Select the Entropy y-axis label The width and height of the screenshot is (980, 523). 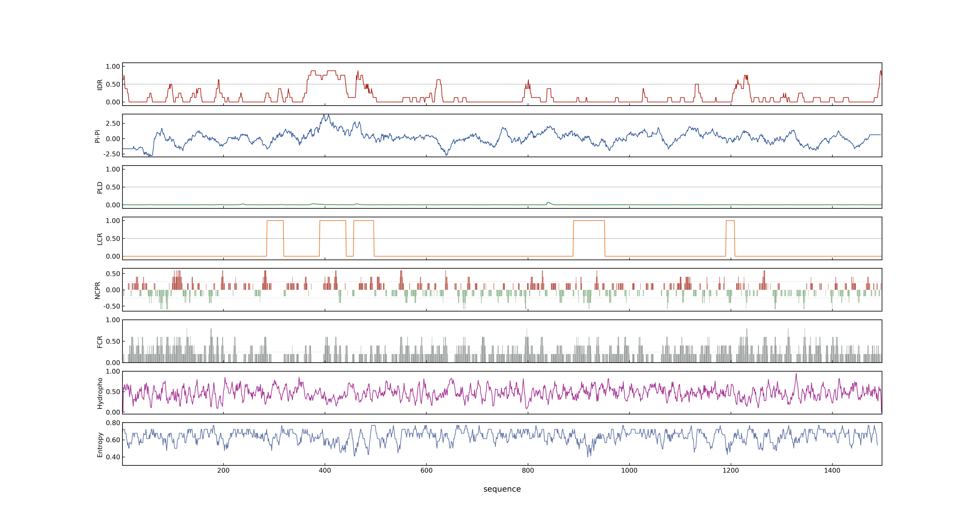coord(100,444)
